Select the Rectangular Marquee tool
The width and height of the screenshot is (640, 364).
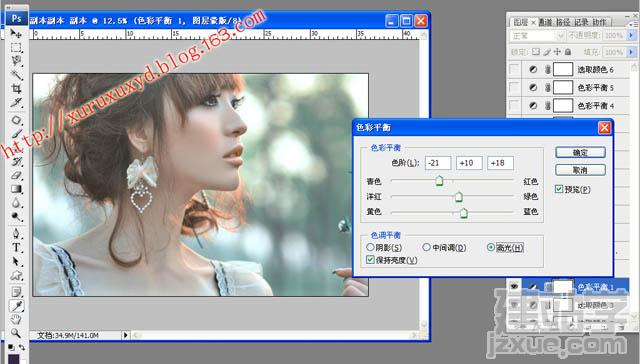click(16, 47)
